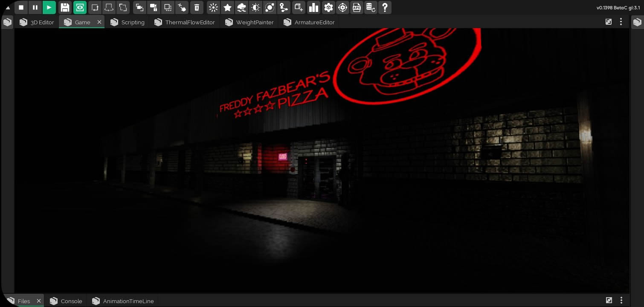644x307 pixels.
Task: Stop the running game
Action: click(x=21, y=7)
